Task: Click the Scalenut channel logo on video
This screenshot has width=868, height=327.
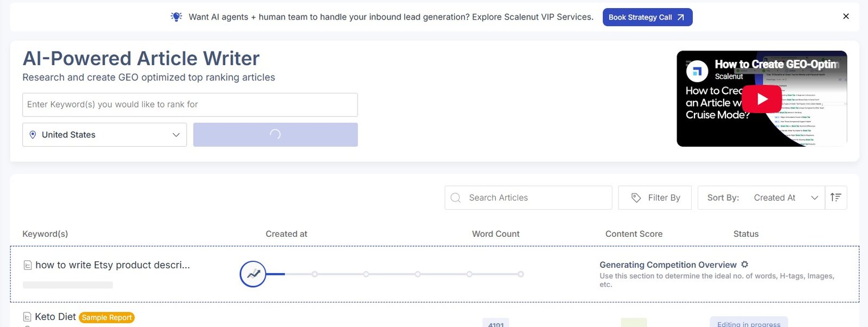Action: tap(697, 71)
